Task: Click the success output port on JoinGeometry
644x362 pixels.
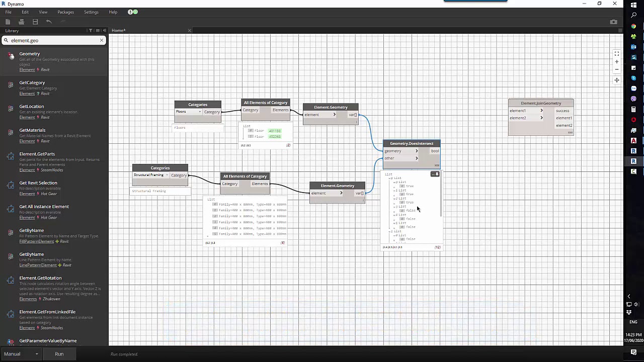Action: click(563, 111)
